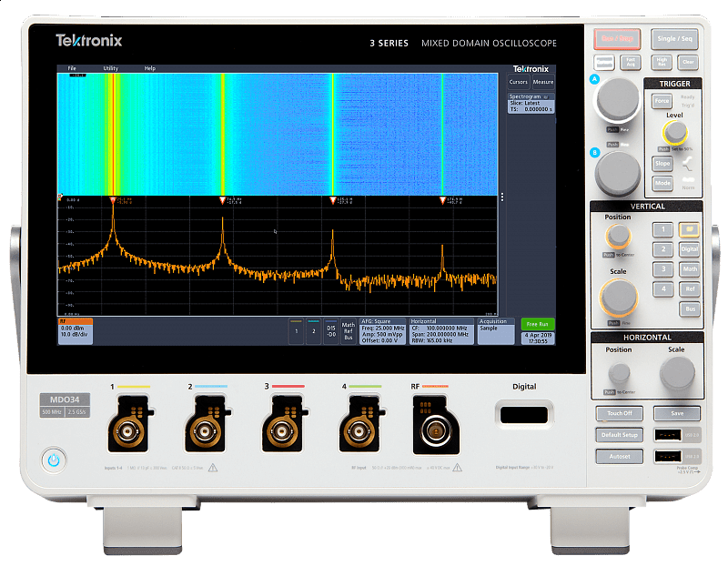Viewport: 728px width, 566px height.
Task: Toggle channel 1 badge on screen
Action: (296, 332)
